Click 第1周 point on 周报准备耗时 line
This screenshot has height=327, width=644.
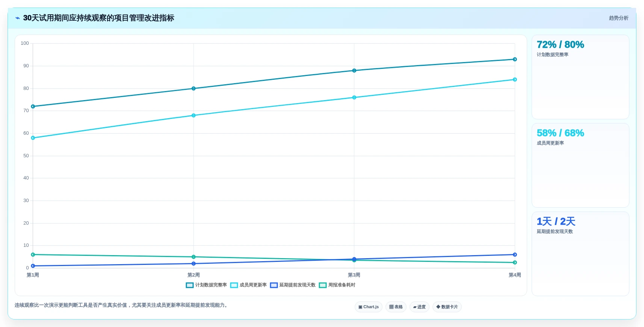click(33, 255)
